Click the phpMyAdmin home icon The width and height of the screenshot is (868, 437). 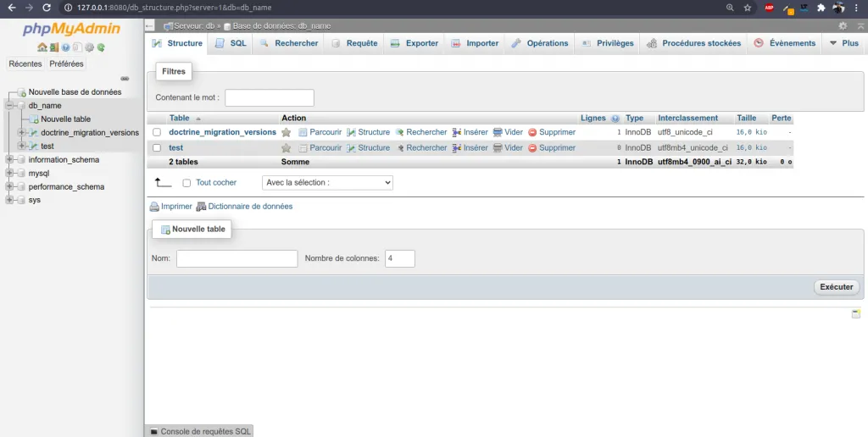click(42, 47)
